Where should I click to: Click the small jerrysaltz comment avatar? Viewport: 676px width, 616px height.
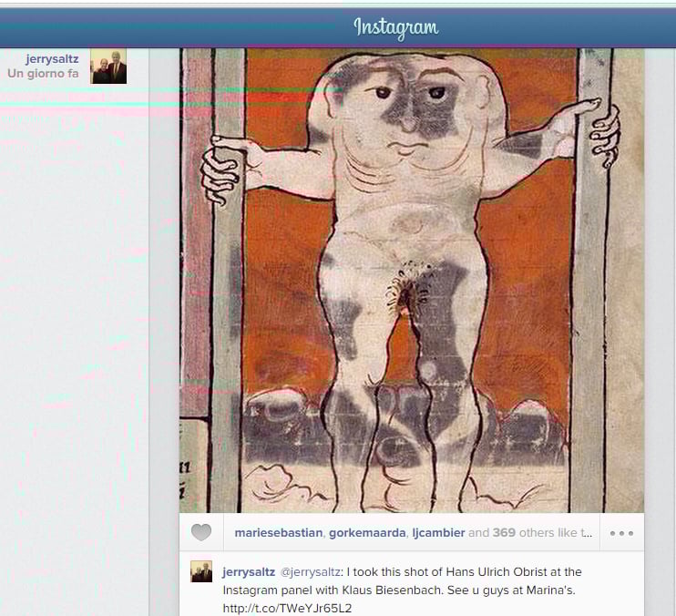pyautogui.click(x=201, y=571)
